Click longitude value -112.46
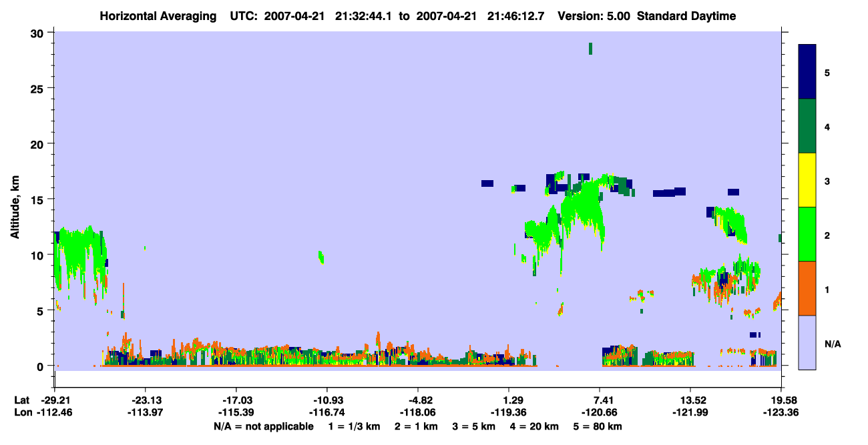This screenshot has height=445, width=868. click(x=54, y=412)
